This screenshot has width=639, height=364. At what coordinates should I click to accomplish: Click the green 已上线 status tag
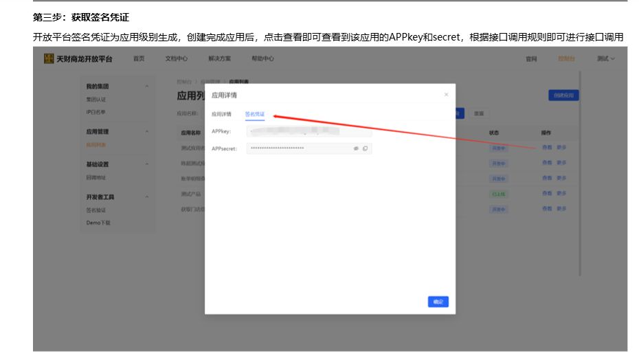pyautogui.click(x=498, y=194)
